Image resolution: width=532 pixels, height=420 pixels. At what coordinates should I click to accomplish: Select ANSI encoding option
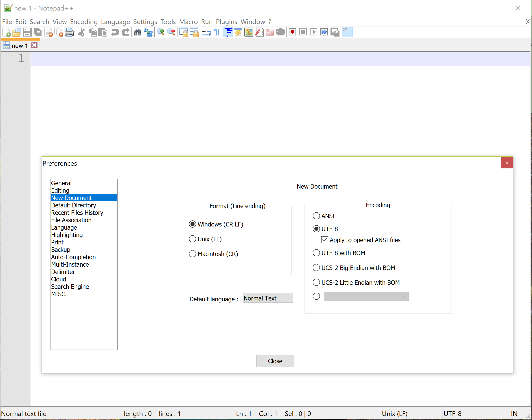coord(324,216)
